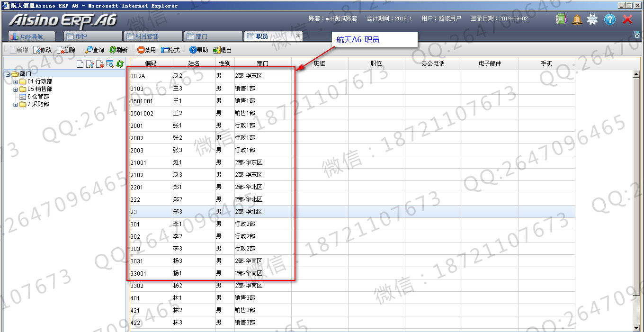Expand the 01 行政部 tree node
This screenshot has width=644, height=332.
tap(16, 81)
